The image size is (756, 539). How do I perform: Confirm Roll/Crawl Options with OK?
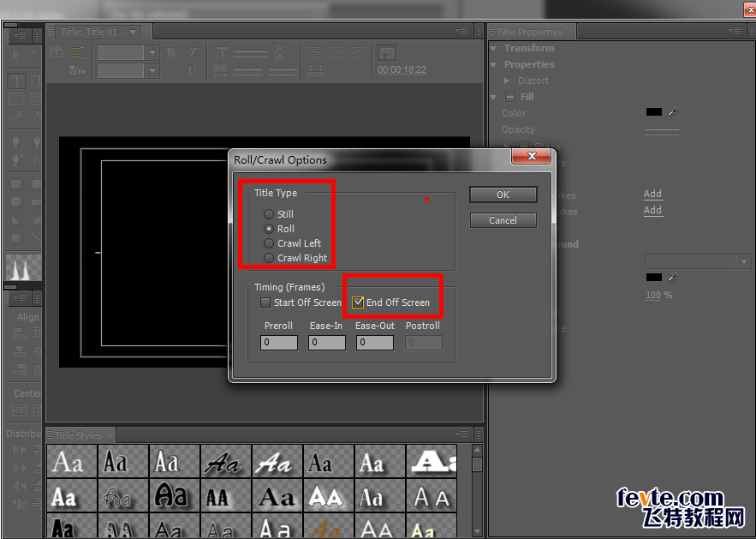[x=503, y=195]
